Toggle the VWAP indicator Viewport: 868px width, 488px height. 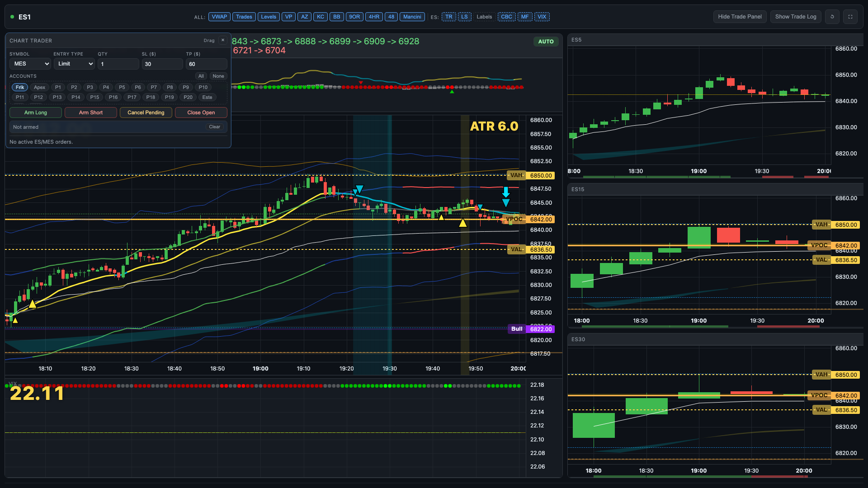[219, 16]
